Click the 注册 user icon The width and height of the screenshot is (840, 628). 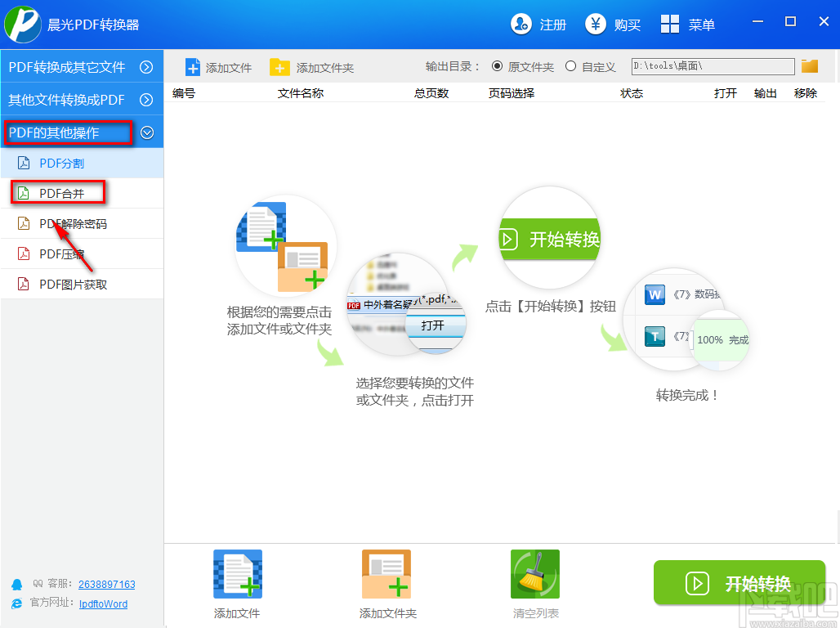tap(521, 25)
